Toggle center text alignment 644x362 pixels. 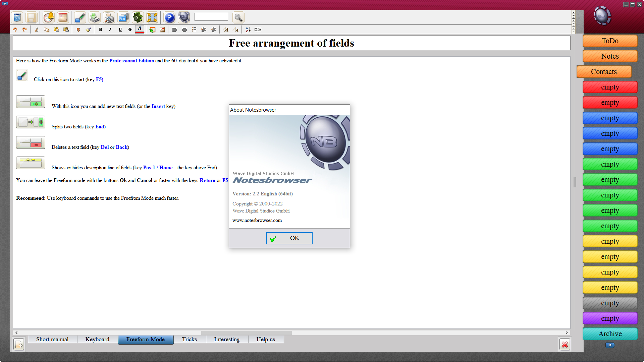click(184, 29)
